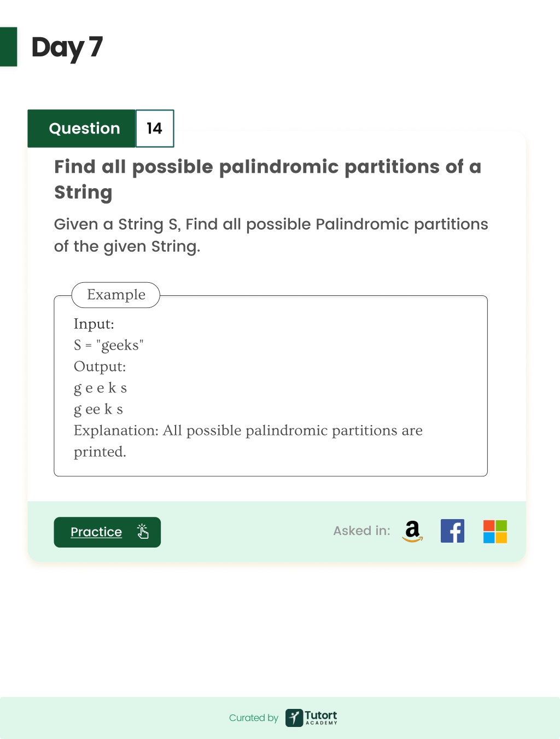Click the output line "g ee k s"
The width and height of the screenshot is (560, 739).
98,409
